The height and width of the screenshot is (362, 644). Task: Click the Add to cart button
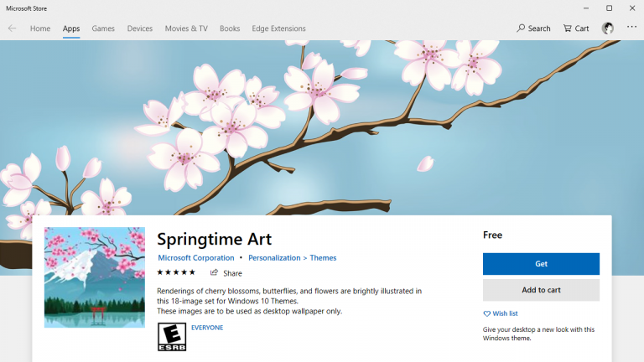[541, 290]
